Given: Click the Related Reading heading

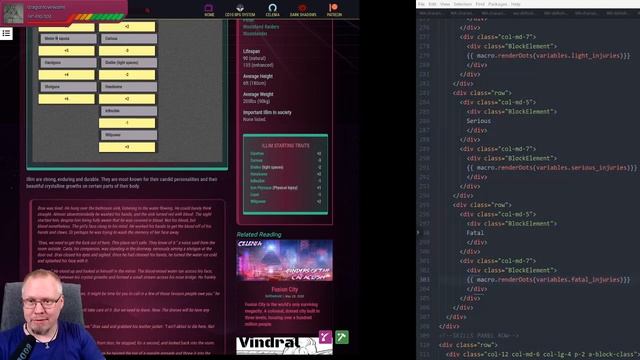Looking at the screenshot, I should (x=259, y=234).
